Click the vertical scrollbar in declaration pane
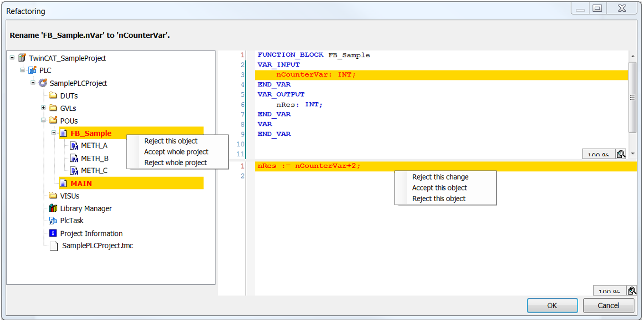This screenshot has height=322, width=644. (632, 97)
